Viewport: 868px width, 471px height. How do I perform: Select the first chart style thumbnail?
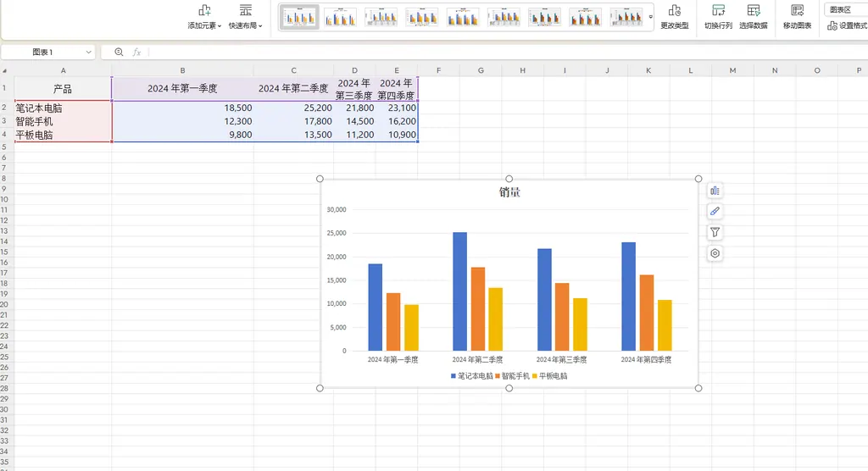[x=299, y=17]
